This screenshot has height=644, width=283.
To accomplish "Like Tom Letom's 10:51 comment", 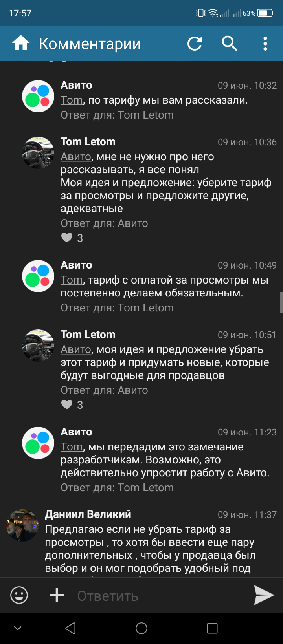I will 67,404.
